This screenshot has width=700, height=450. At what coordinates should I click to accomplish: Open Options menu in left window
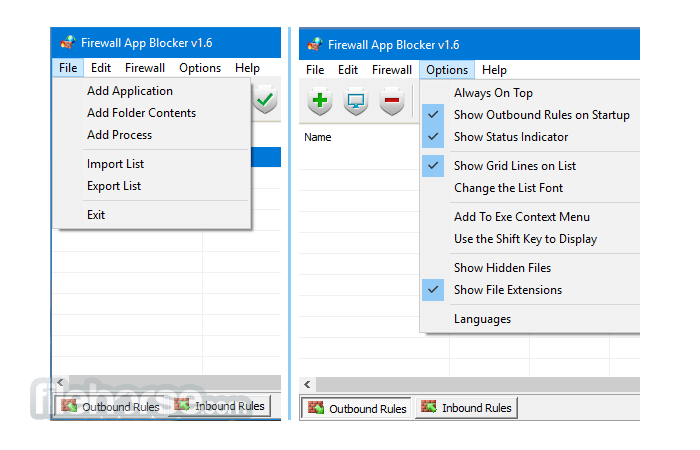(200, 68)
